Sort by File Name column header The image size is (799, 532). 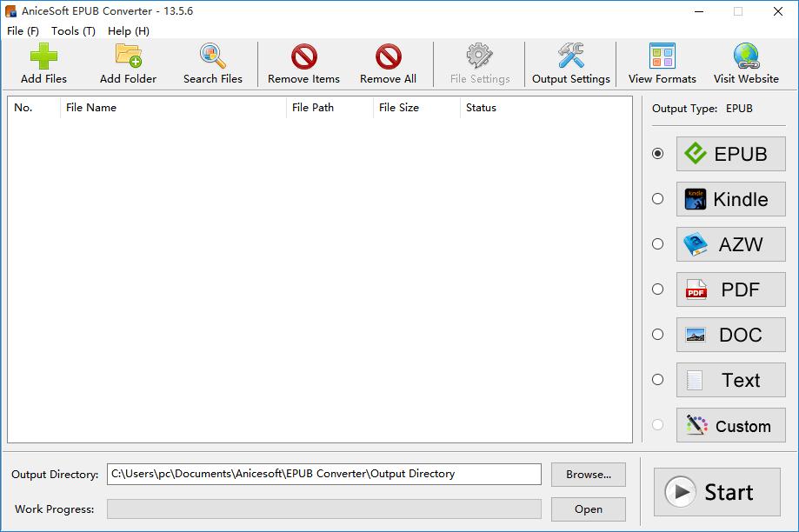point(173,108)
